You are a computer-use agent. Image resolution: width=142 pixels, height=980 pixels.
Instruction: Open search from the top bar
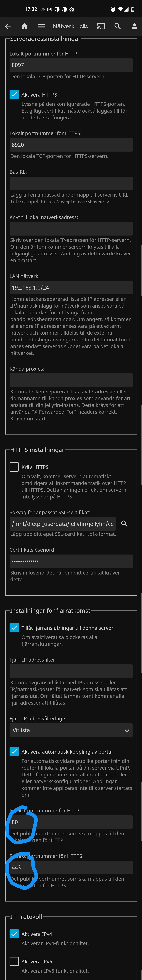pyautogui.click(x=118, y=26)
